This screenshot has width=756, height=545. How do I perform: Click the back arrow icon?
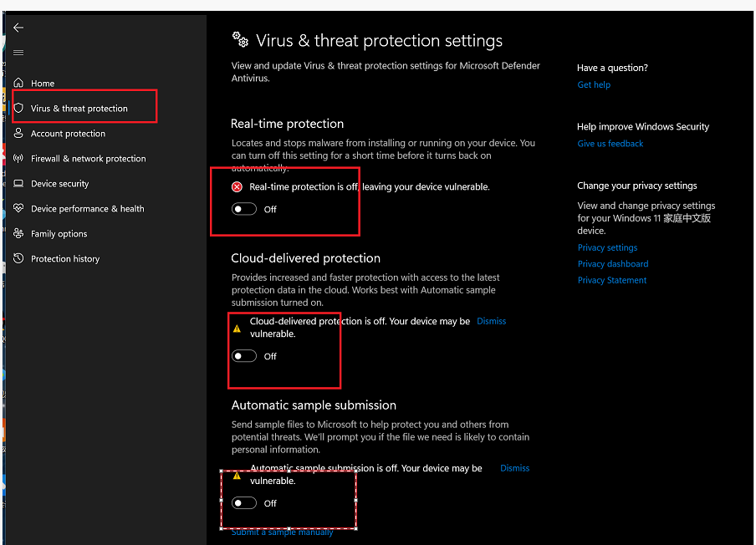(18, 28)
